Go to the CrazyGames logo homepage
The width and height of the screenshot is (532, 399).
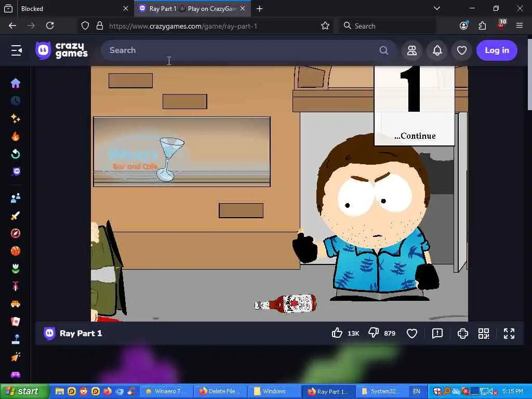pos(61,50)
